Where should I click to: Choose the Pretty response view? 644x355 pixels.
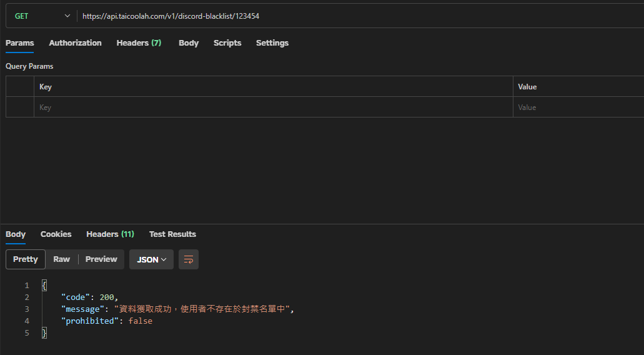pyautogui.click(x=26, y=259)
